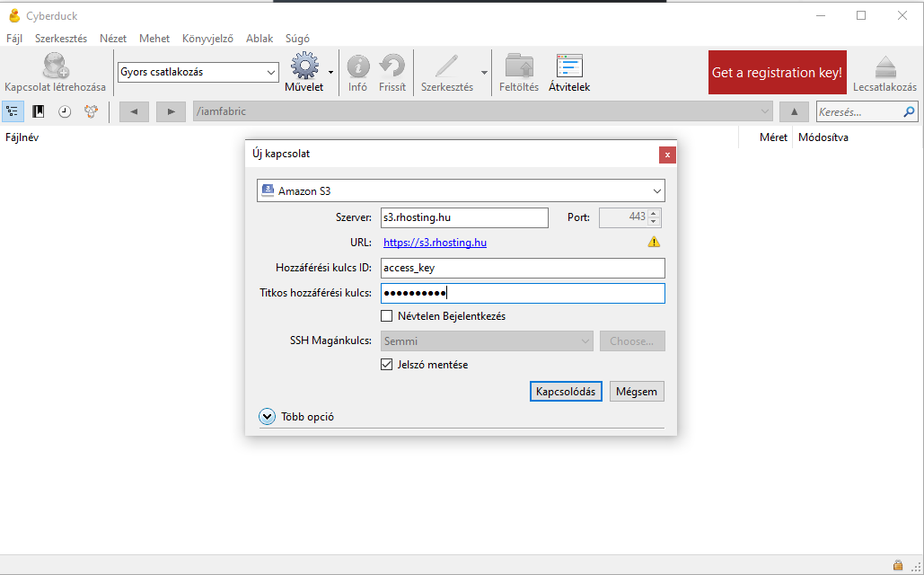Enable the Névtelen Bejelentkezés checkbox
Image resolution: width=924 pixels, height=575 pixels.
pos(387,316)
